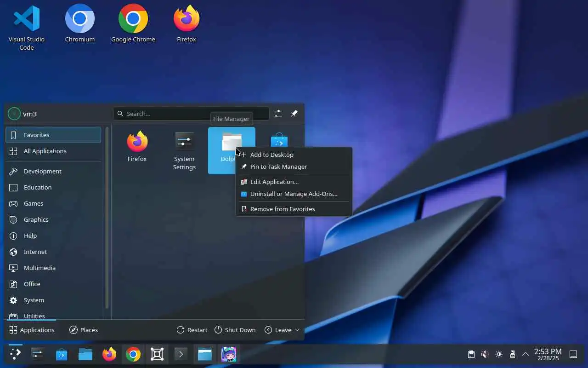This screenshot has height=368, width=588.
Task: Open Google Chrome desktop icon
Action: coord(133,24)
